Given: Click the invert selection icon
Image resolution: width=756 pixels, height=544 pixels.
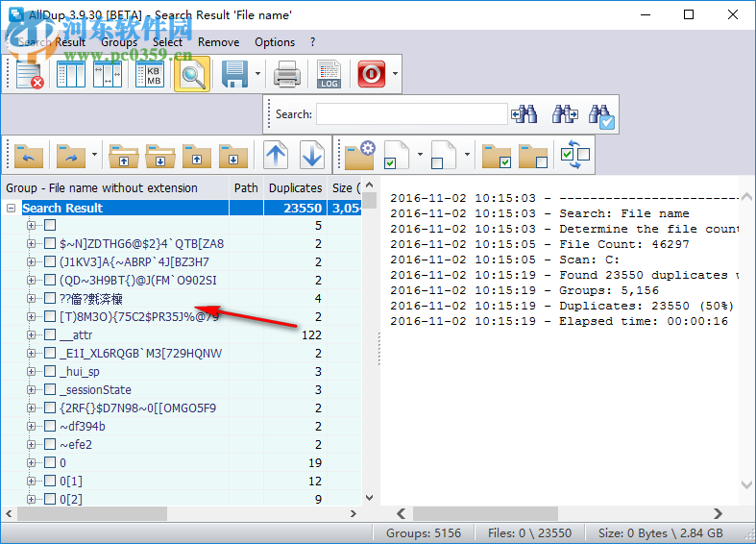Looking at the screenshot, I should (575, 155).
